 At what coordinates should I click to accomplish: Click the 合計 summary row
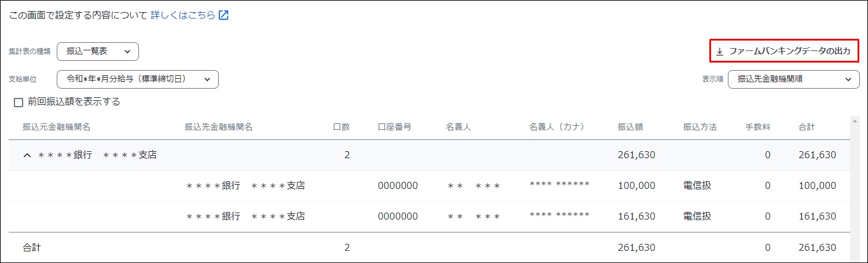click(429, 247)
